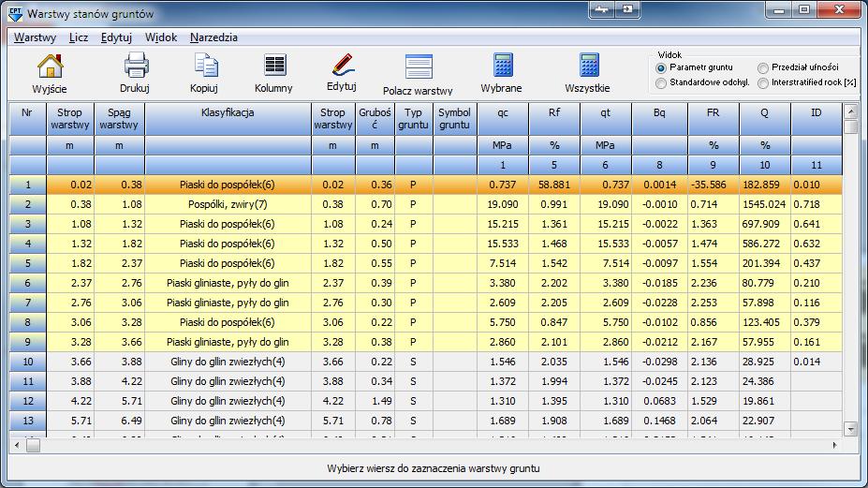This screenshot has height=488, width=868.
Task: Click the qt column header
Action: 606,119
